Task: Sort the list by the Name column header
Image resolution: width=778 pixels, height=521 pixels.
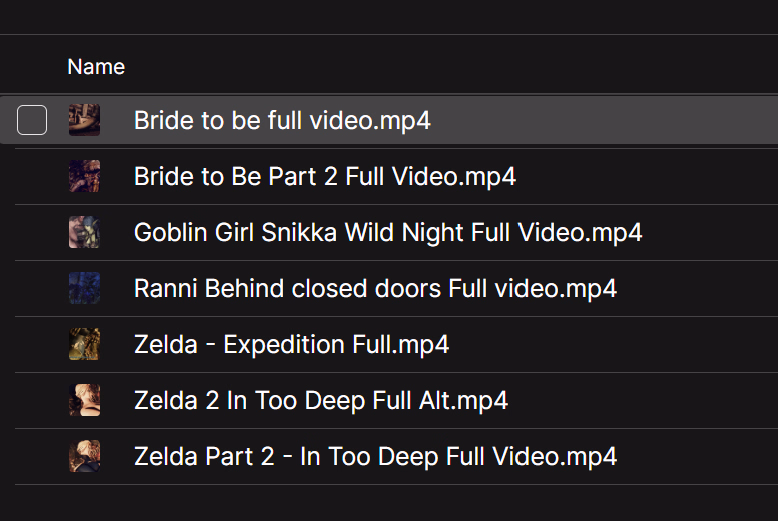Action: pyautogui.click(x=96, y=67)
